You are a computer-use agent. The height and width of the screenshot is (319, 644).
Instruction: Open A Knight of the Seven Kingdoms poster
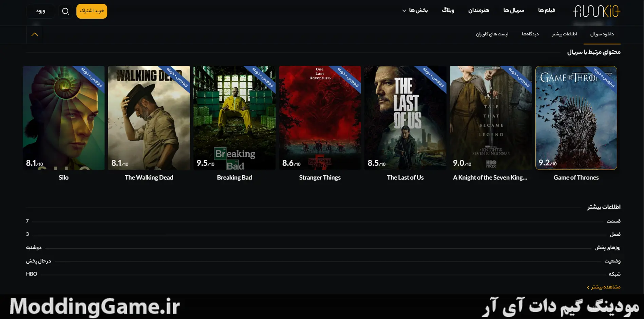(x=491, y=118)
